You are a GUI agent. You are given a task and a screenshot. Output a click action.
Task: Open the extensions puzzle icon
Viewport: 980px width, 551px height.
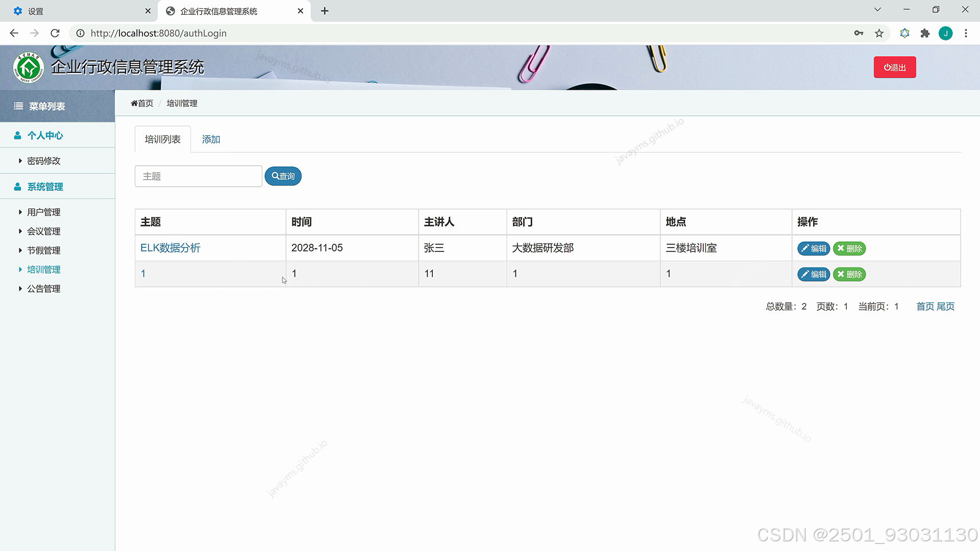tap(925, 33)
